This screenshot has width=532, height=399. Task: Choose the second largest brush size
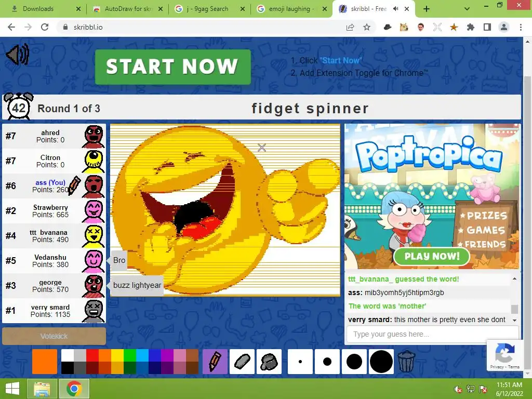point(354,362)
